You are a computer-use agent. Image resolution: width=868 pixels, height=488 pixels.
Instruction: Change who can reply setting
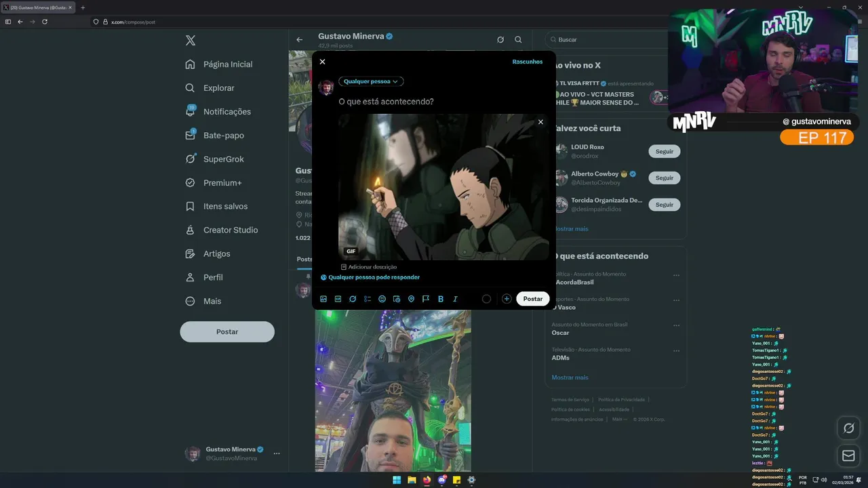(370, 277)
